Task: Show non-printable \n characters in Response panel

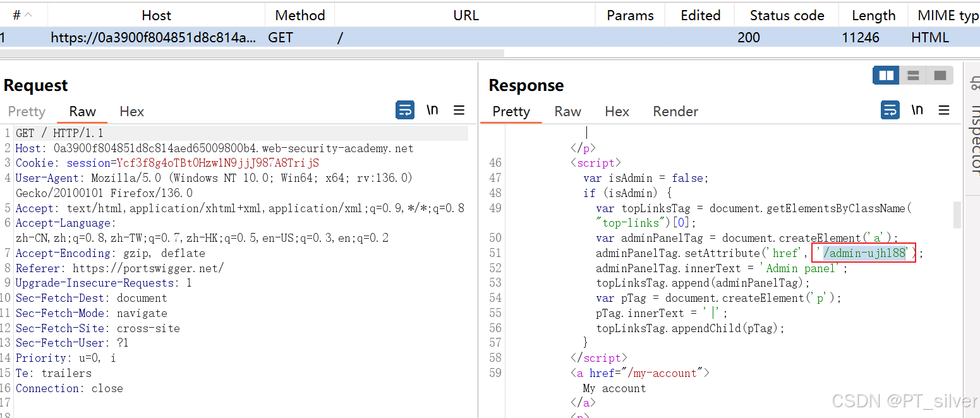Action: click(917, 110)
